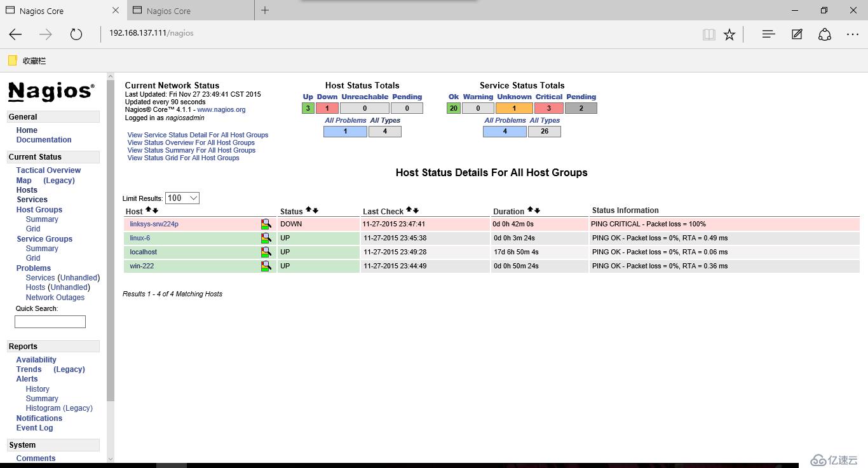Click View Service Status Detail For All Host Groups
The height and width of the screenshot is (468, 868).
(198, 135)
